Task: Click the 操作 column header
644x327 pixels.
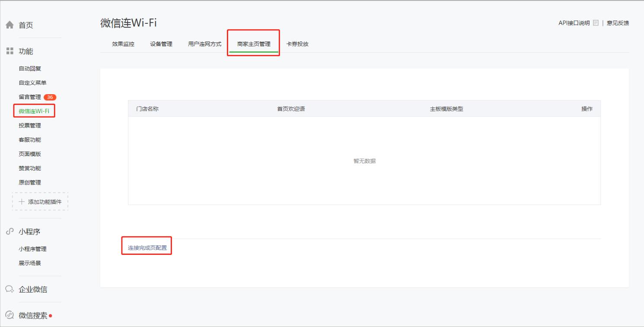Action: pos(587,109)
